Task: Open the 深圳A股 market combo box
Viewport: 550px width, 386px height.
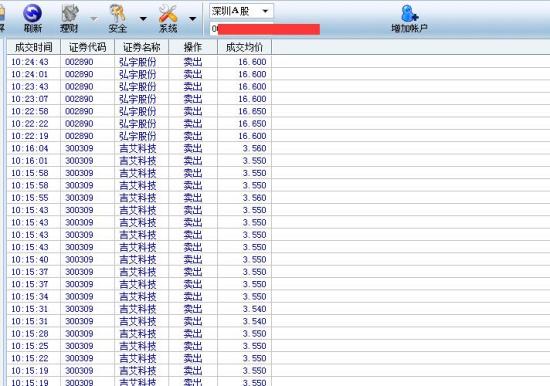Action: (x=241, y=11)
